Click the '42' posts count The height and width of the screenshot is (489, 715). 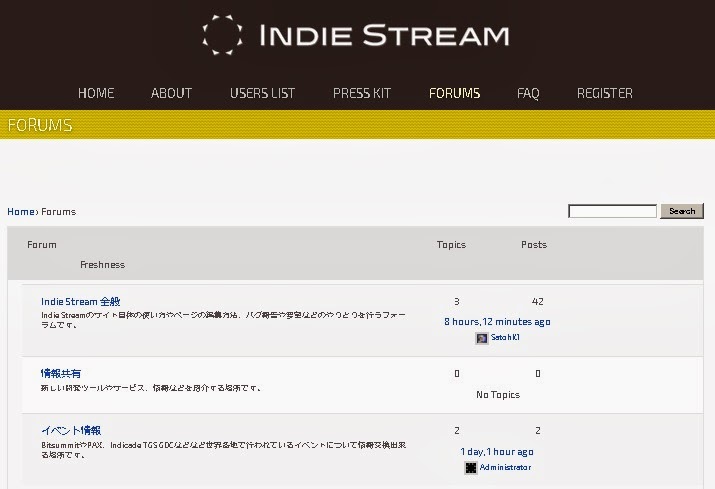(538, 302)
